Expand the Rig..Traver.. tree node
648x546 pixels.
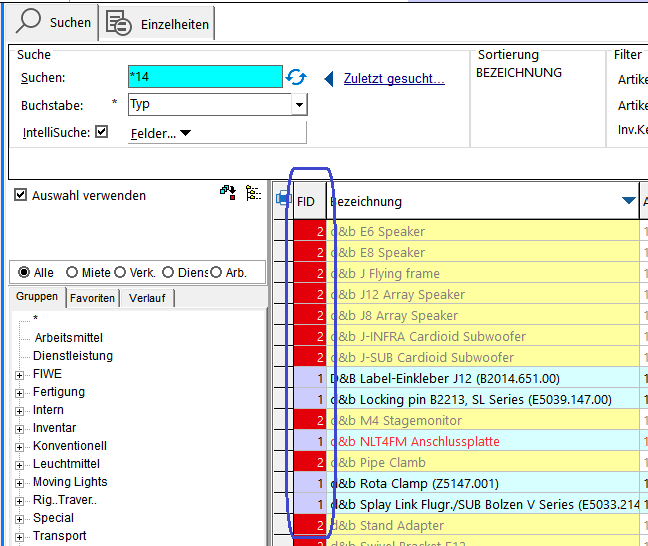tap(19, 501)
